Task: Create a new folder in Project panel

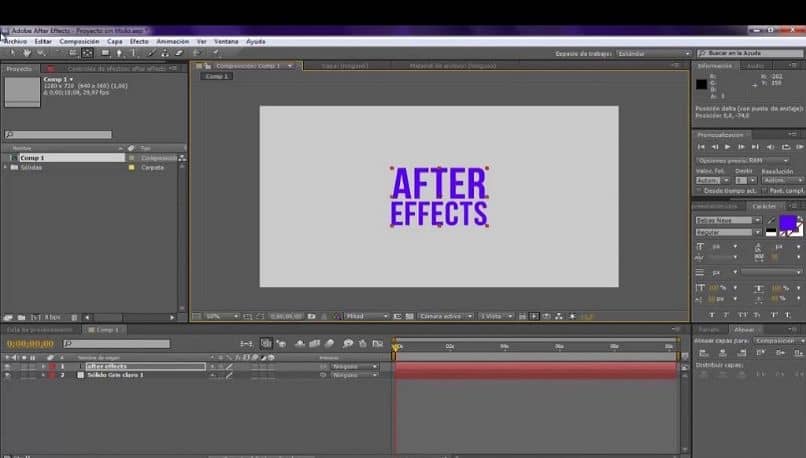Action: [x=22, y=318]
